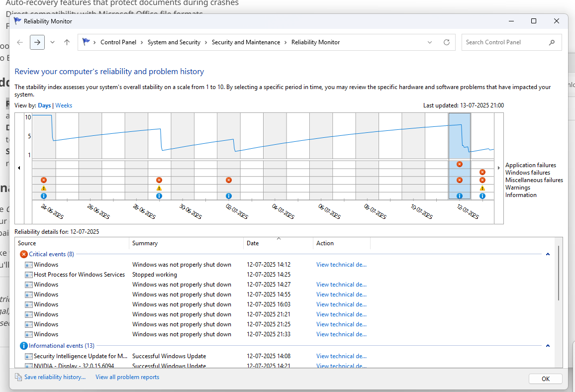Sort list by Summary column header
Viewport: 575px width, 392px height.
pyautogui.click(x=187, y=243)
